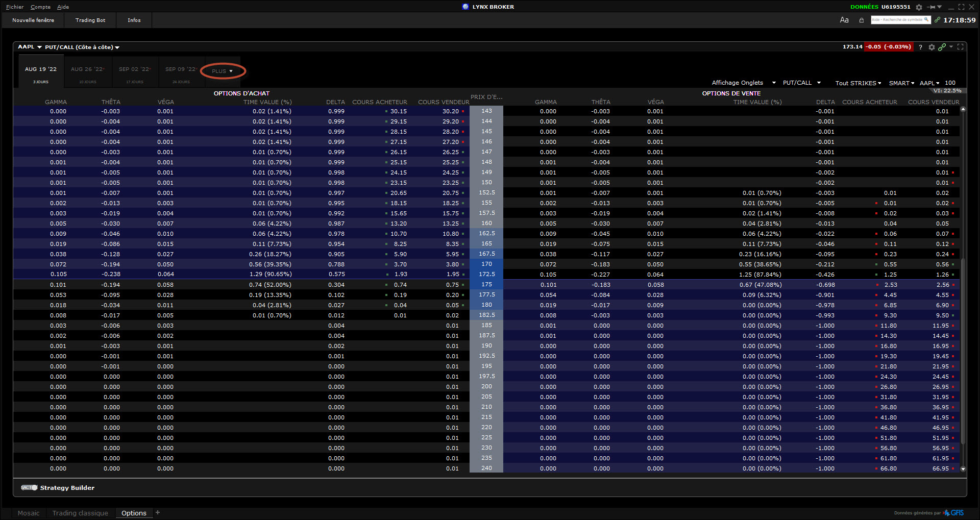Click the VI: 22.5% implied volatility label
The width and height of the screenshot is (980, 520).
pyautogui.click(x=947, y=91)
